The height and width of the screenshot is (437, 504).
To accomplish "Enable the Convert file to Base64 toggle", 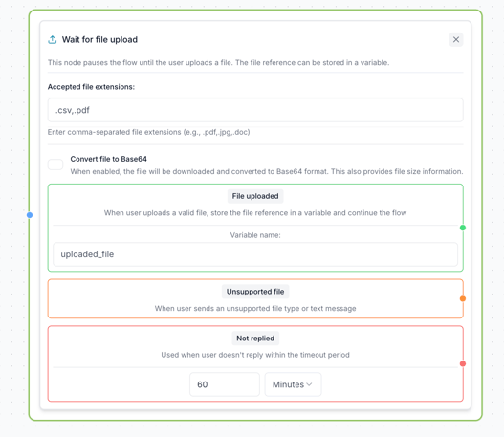I will 55,164.
